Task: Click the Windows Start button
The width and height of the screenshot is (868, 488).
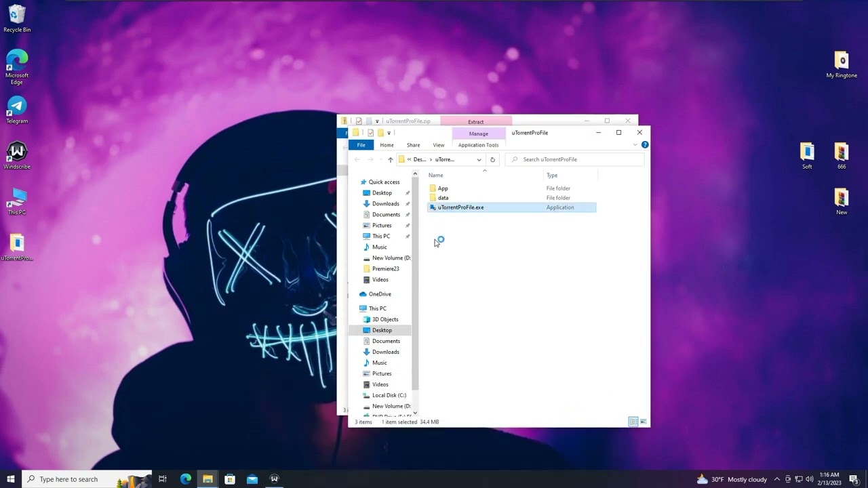Action: [11, 479]
